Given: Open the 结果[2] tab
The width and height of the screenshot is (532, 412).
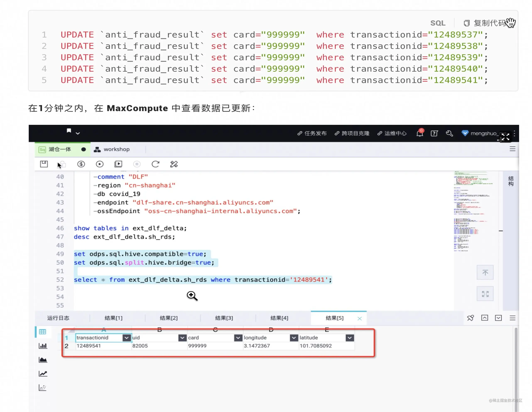Looking at the screenshot, I should point(169,318).
